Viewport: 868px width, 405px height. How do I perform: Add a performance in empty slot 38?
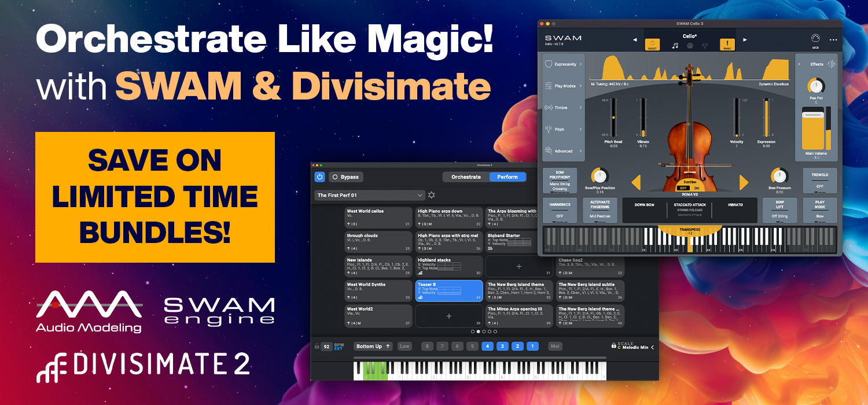point(448,316)
